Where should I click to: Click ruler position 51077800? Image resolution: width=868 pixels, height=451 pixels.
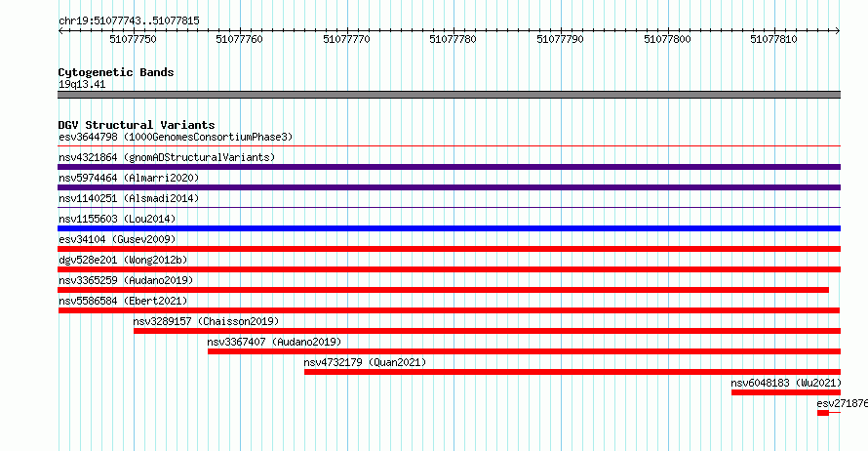pyautogui.click(x=668, y=39)
